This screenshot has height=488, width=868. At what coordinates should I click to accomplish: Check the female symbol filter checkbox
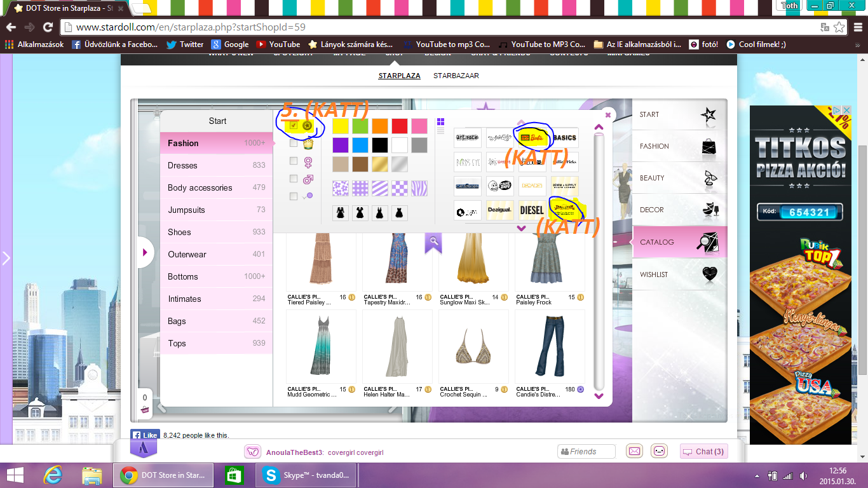294,161
